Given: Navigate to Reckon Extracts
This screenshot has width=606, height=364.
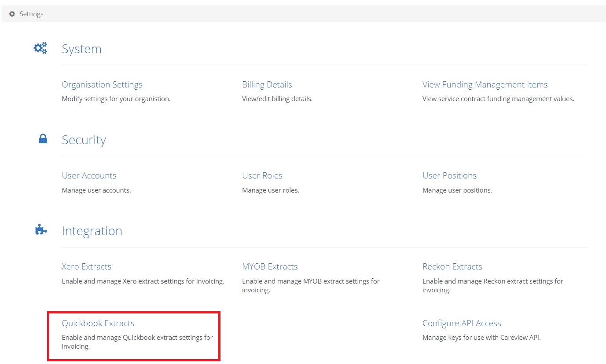Looking at the screenshot, I should 452,266.
